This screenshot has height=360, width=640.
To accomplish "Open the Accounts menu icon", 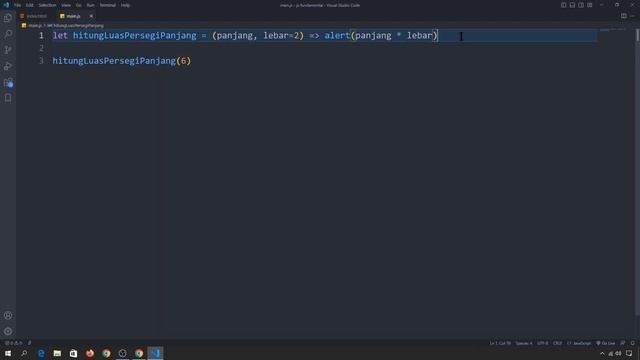I will (x=8, y=315).
